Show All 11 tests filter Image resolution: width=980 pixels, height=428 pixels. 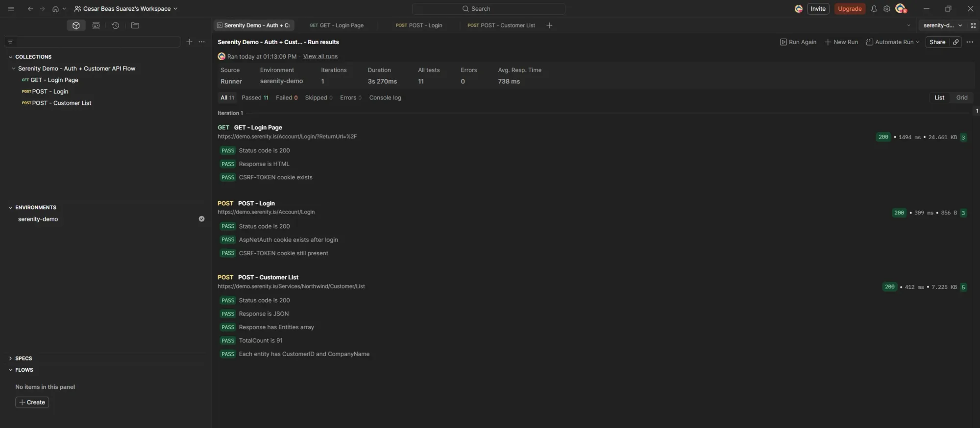point(227,97)
